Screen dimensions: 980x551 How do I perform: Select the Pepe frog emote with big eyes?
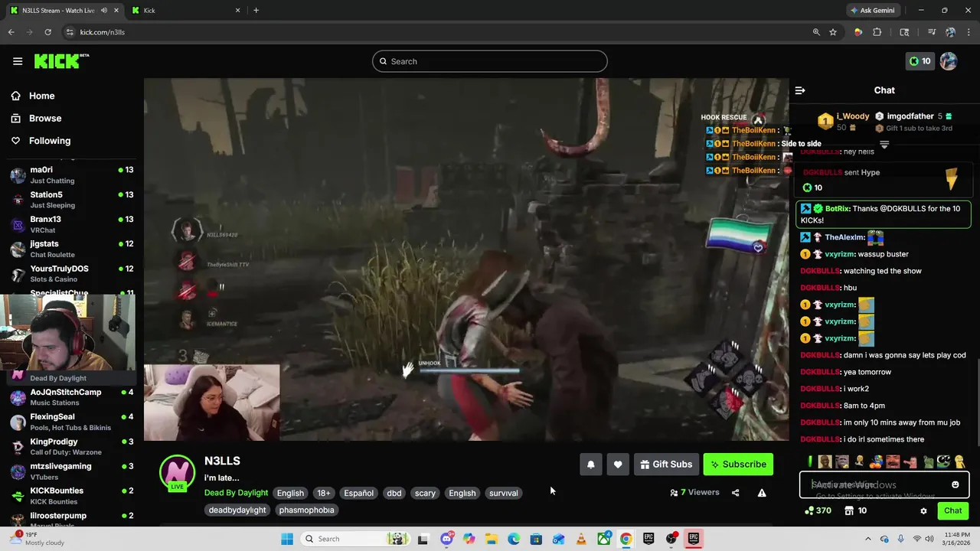pos(943,461)
